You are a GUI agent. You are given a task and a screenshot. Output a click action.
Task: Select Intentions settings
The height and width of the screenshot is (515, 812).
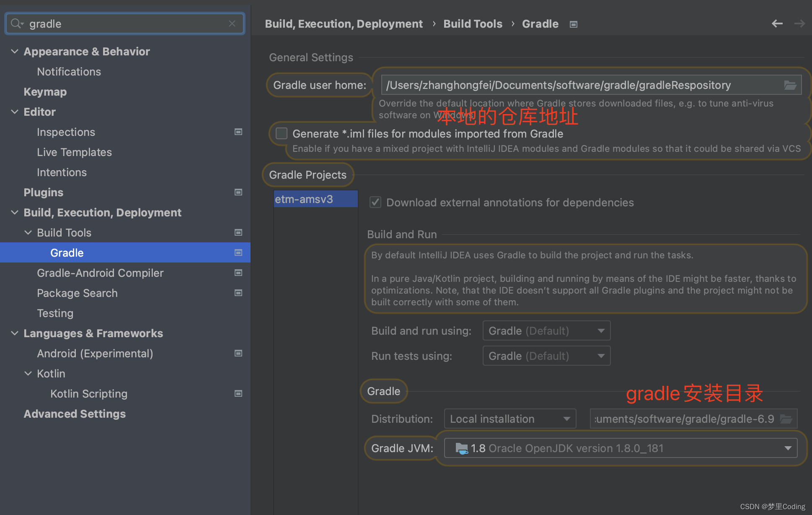click(x=62, y=172)
